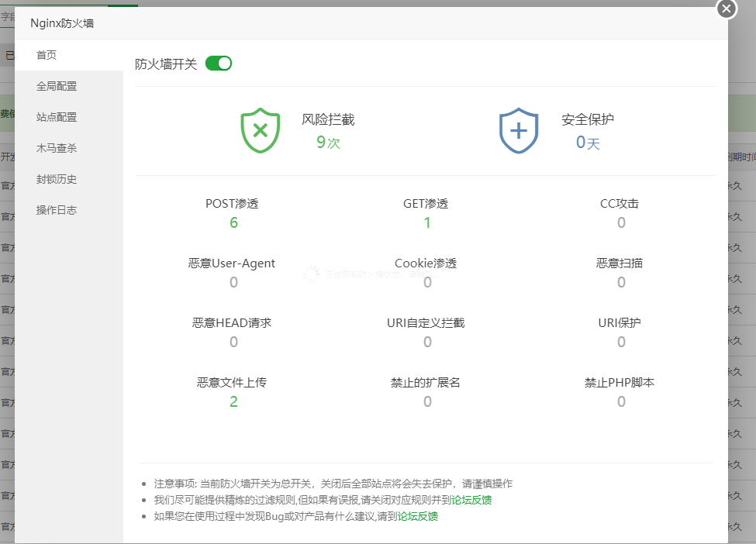Click the 恶意文件上传 count 2
Viewport: 756px width, 544px height.
coord(234,402)
